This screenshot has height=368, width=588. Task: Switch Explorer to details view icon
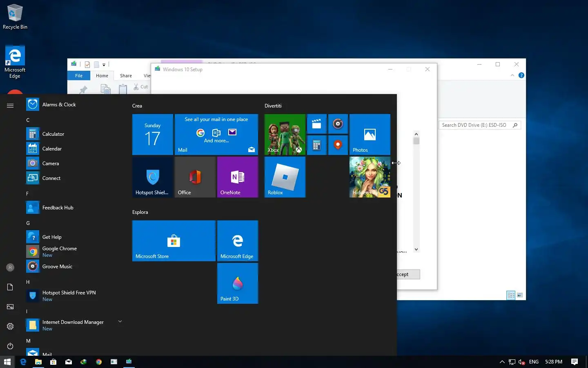click(x=511, y=295)
